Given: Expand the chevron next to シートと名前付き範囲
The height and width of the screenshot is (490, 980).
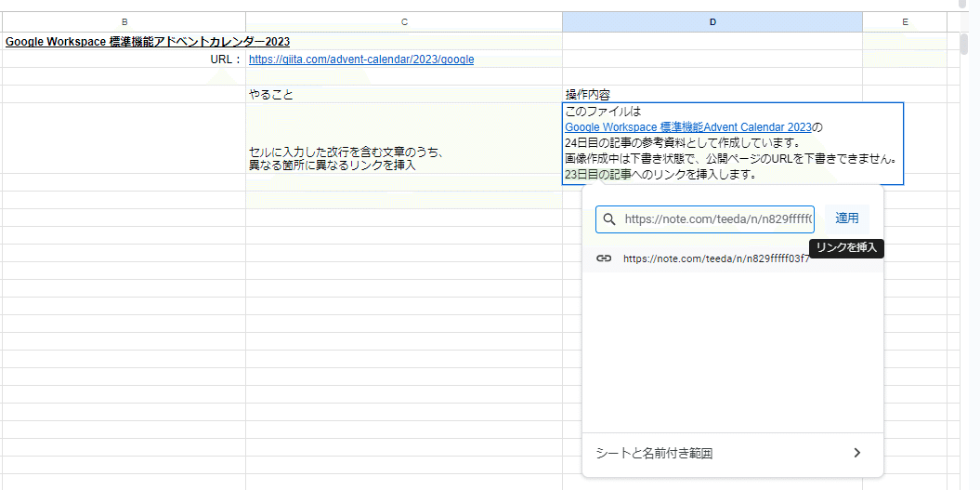Looking at the screenshot, I should click(x=856, y=453).
